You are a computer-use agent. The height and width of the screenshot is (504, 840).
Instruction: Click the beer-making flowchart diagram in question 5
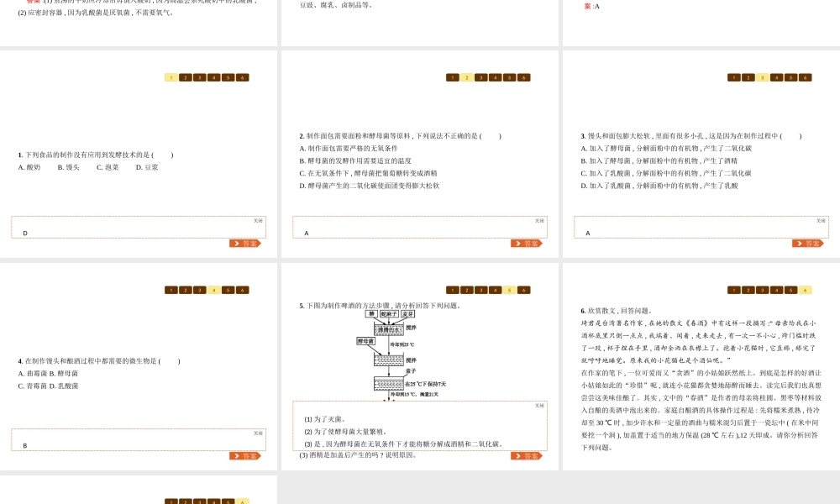pos(401,355)
